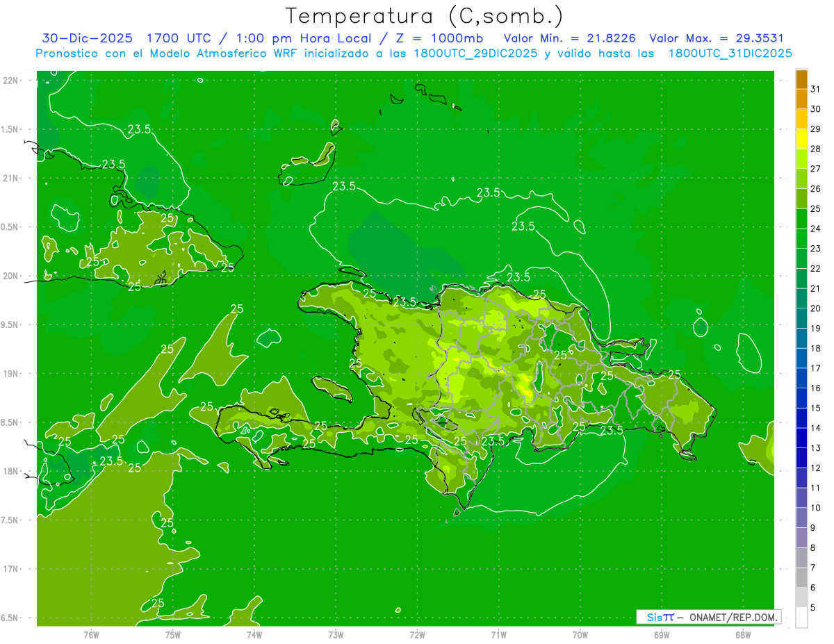Click the "68W" longitude axis label

pyautogui.click(x=743, y=634)
